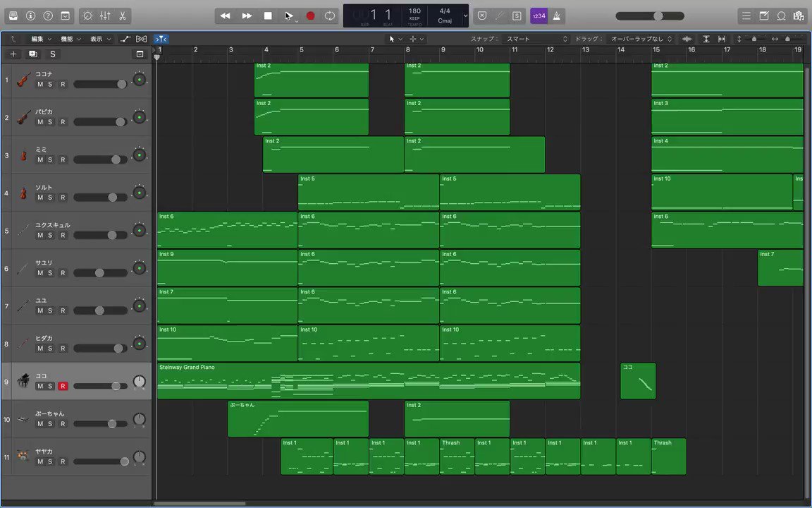Open the left-click pointer tool menu
Image resolution: width=812 pixels, height=508 pixels.
[x=395, y=39]
